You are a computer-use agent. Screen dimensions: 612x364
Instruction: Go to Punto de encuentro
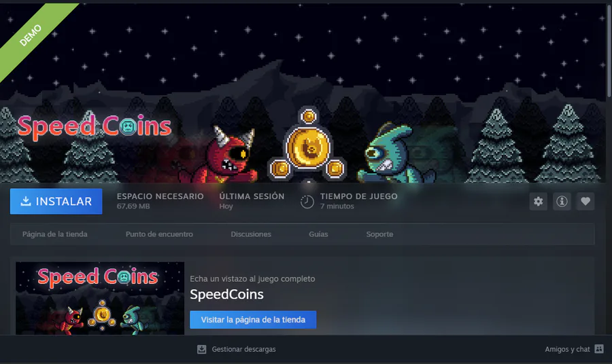point(159,234)
